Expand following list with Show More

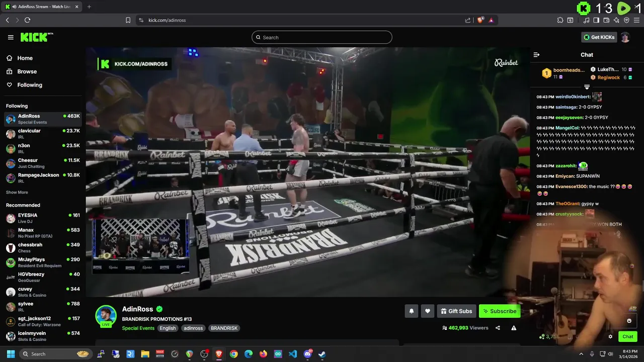(x=17, y=193)
